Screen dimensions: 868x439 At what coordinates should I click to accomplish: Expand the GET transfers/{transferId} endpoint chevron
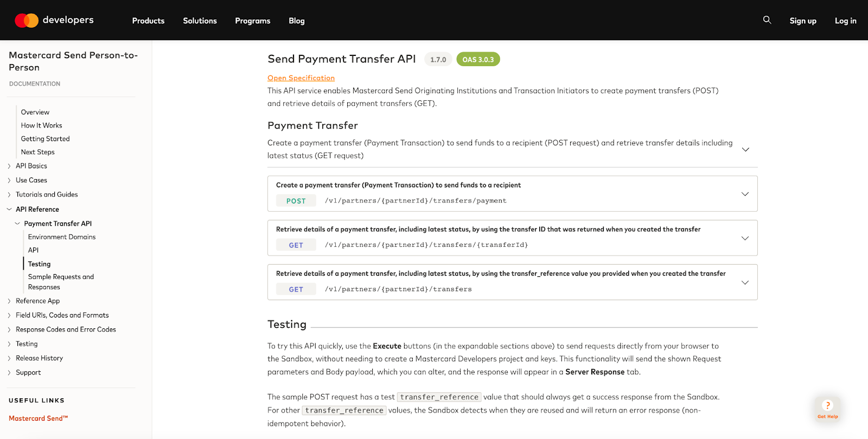[x=745, y=238]
